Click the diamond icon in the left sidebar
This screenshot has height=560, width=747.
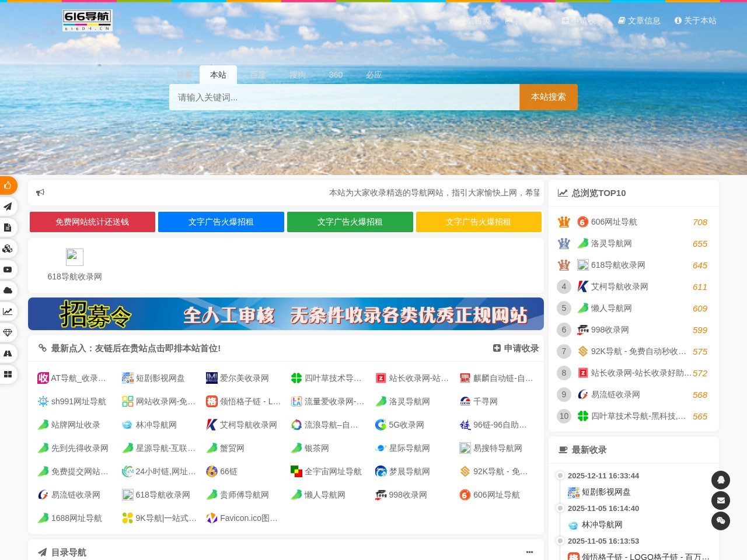tap(8, 332)
